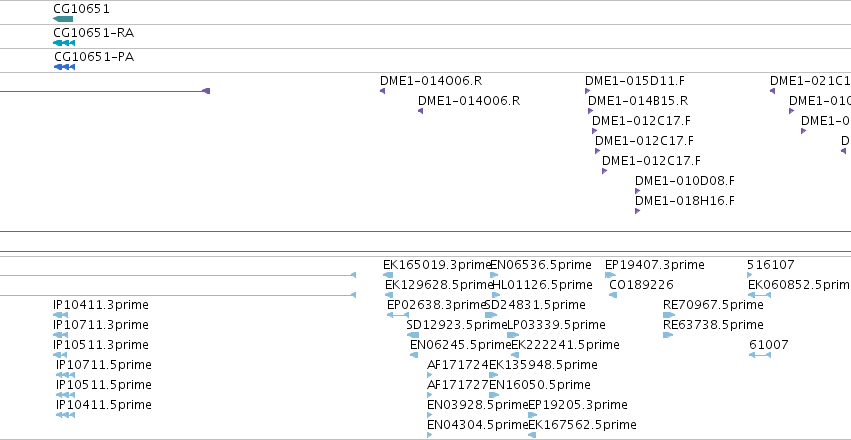The height and width of the screenshot is (440, 851).
Task: Open the DME1-014B15.R label
Action: [638, 101]
